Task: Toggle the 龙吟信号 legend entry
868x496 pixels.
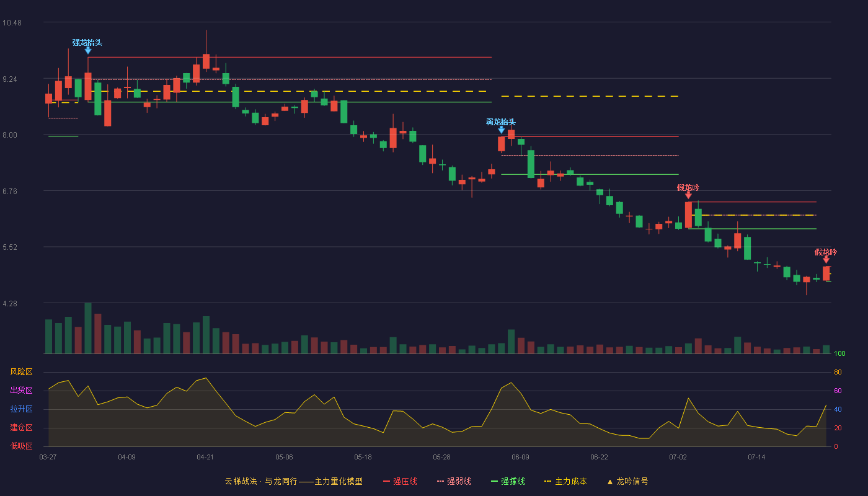Action: 627,481
